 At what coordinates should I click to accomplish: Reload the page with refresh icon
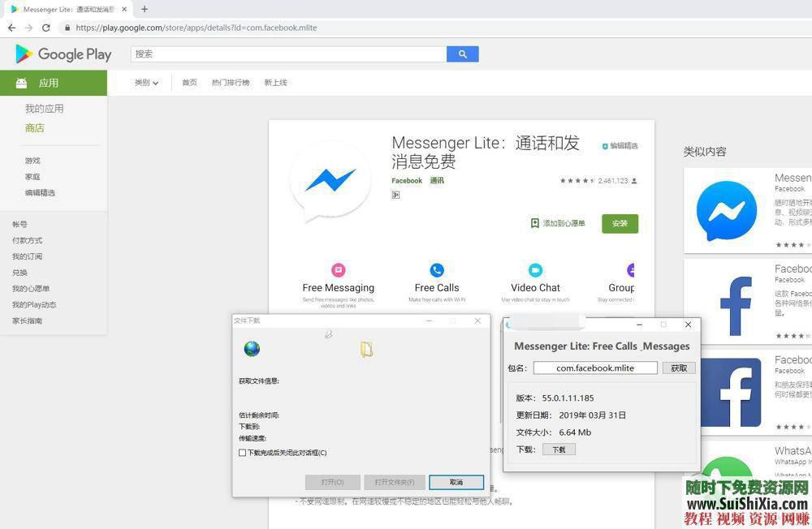(46, 28)
